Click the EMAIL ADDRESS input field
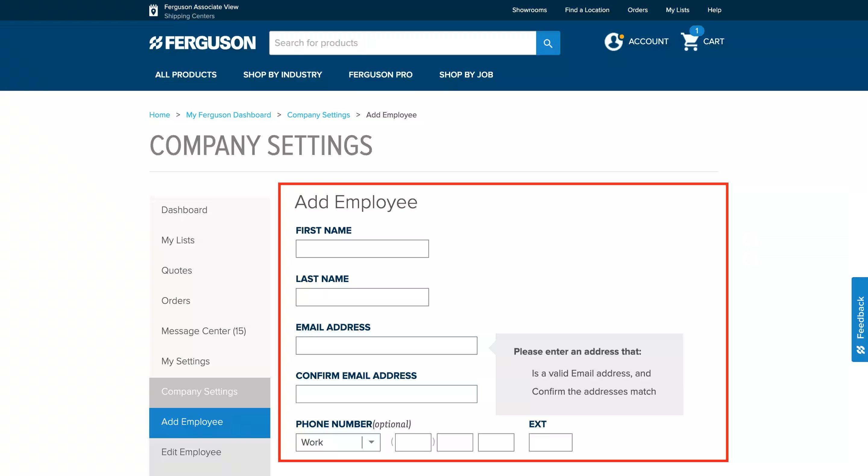Screen dimensions: 868x476 point(386,345)
